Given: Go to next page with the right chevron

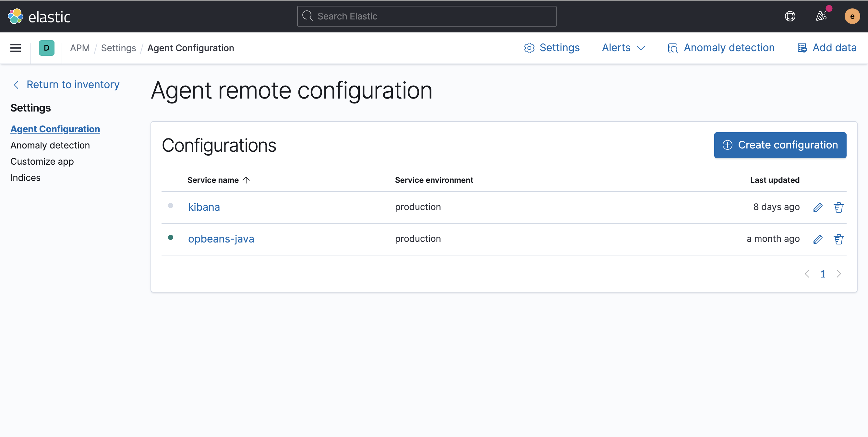Looking at the screenshot, I should 839,274.
